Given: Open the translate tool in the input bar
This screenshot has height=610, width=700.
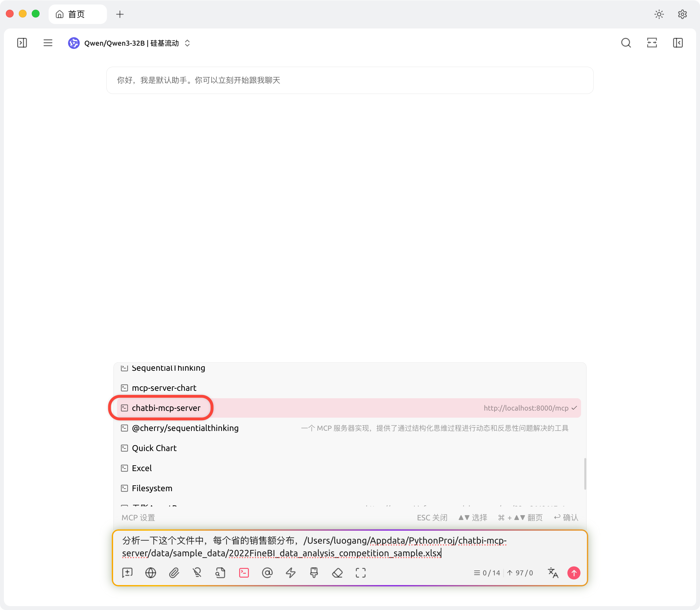Looking at the screenshot, I should [553, 573].
